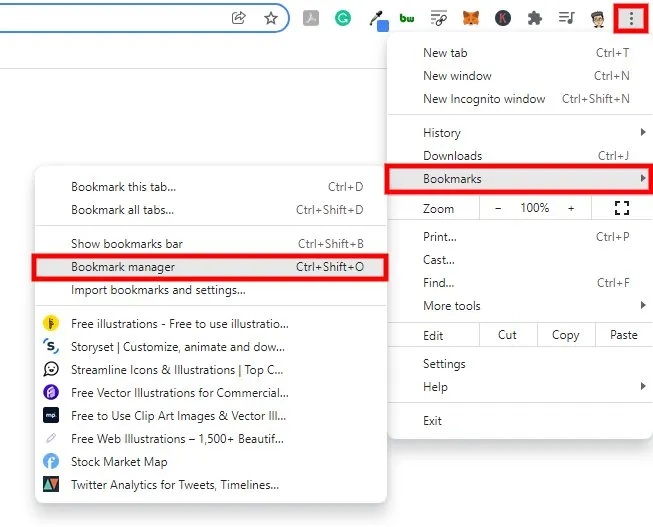The image size is (653, 527).
Task: Click the three-dot Chrome menu button
Action: pyautogui.click(x=631, y=18)
